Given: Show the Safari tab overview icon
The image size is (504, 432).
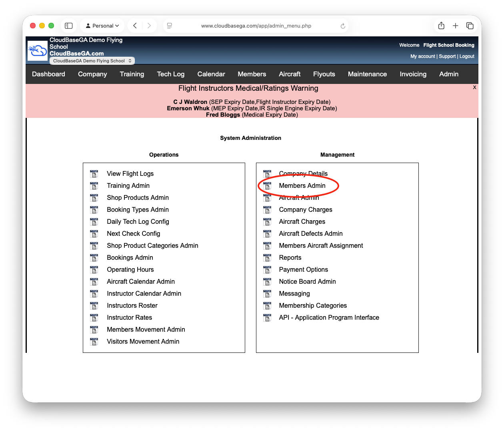Looking at the screenshot, I should (470, 26).
